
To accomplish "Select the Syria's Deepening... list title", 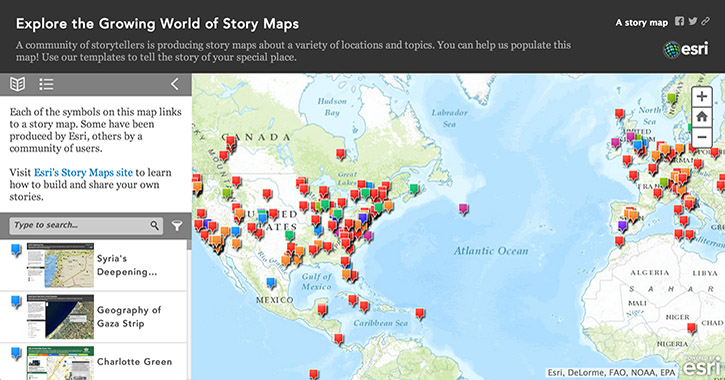I will pyautogui.click(x=127, y=265).
